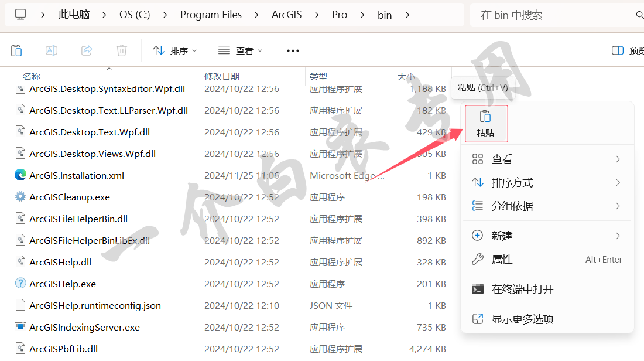The width and height of the screenshot is (644, 361).
Task: Click the Share icon in the toolbar
Action: (x=87, y=50)
